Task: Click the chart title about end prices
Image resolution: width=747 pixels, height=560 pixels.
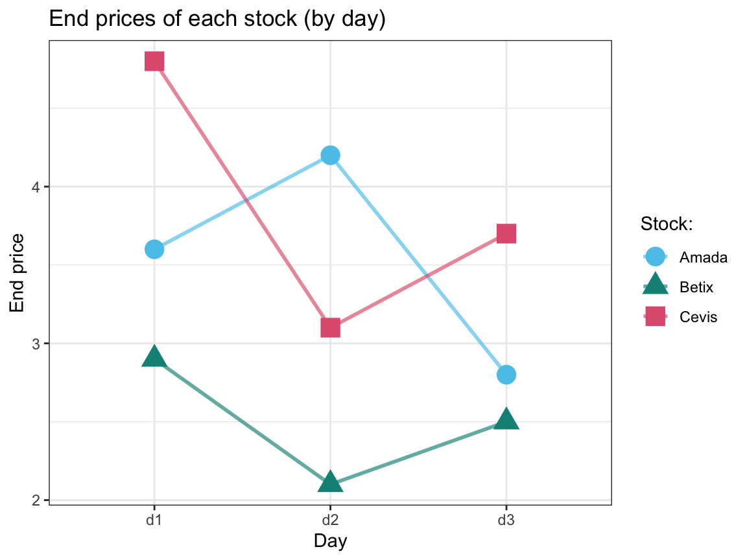Action: [217, 20]
